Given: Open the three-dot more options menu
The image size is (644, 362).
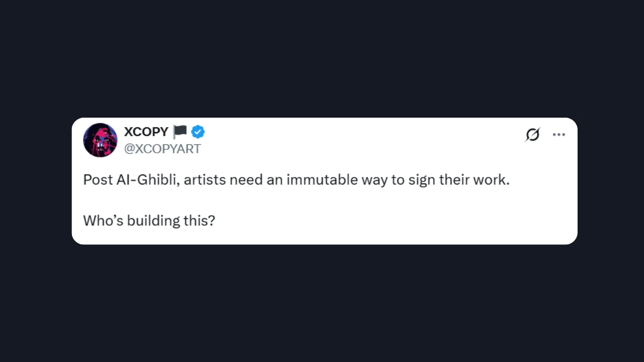Looking at the screenshot, I should click(559, 135).
